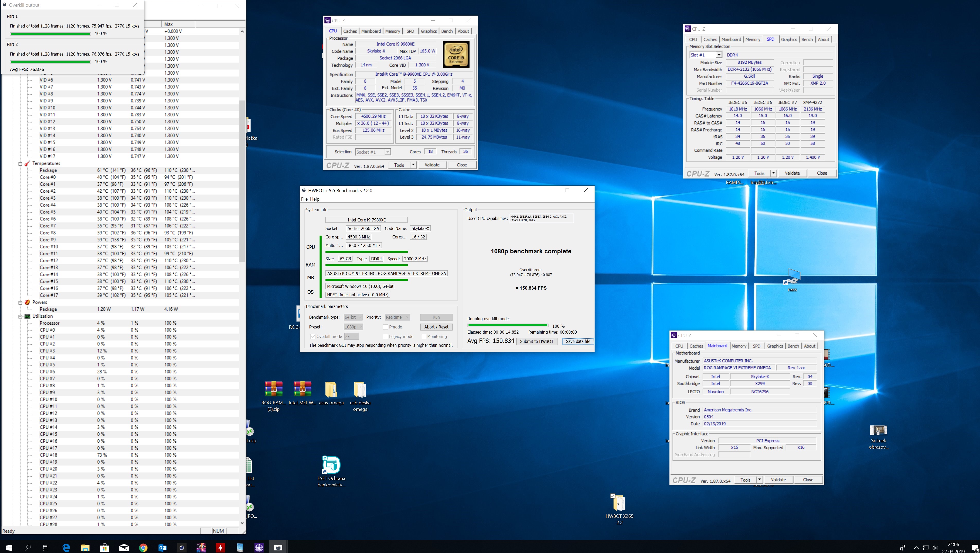980x553 pixels.
Task: Open Outlook from the taskbar
Action: point(162,547)
